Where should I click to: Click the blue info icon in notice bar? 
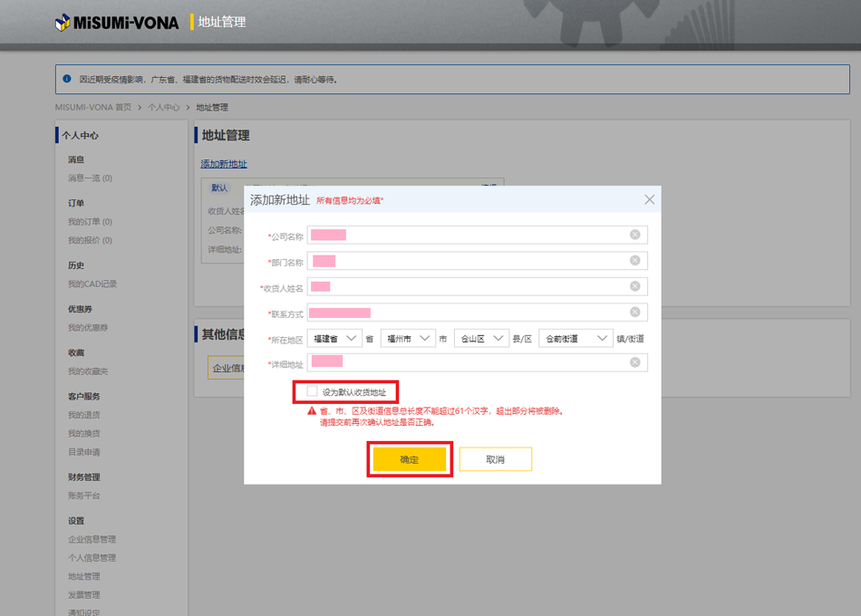coord(67,80)
